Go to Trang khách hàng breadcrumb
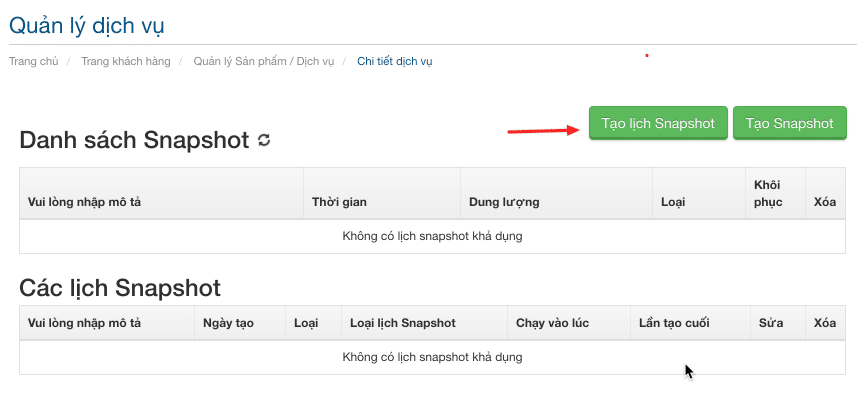The width and height of the screenshot is (858, 413). click(125, 61)
